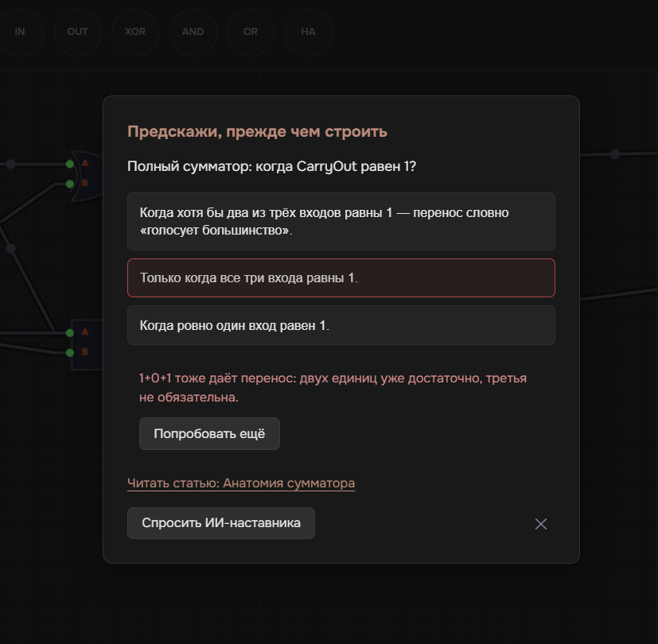Click the 'Попробовать ещё' button
Screen dimensions: 658x644
click(209, 433)
